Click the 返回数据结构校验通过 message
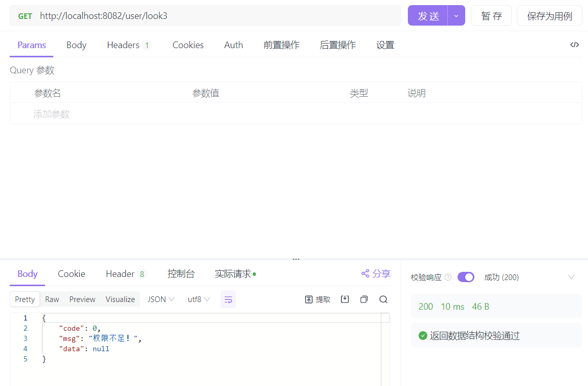Viewport: 588px width, 386px height. click(x=474, y=335)
